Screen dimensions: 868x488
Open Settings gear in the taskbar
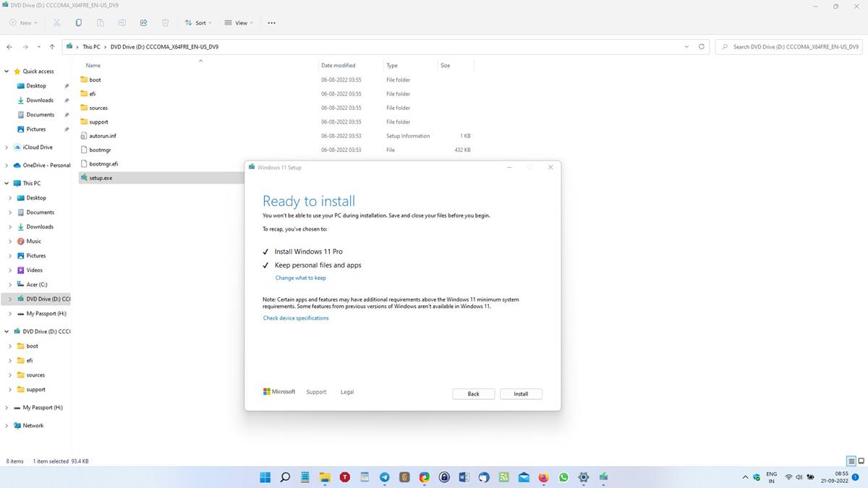coord(583,477)
